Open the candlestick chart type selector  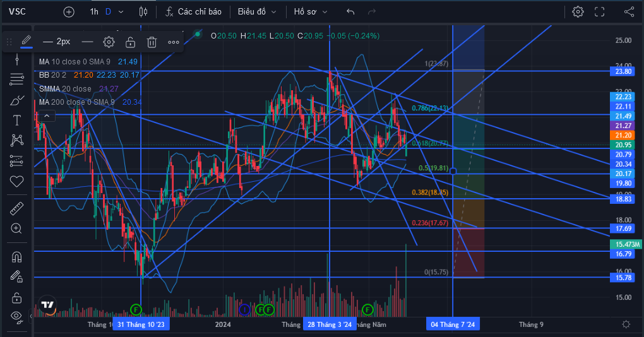point(143,12)
